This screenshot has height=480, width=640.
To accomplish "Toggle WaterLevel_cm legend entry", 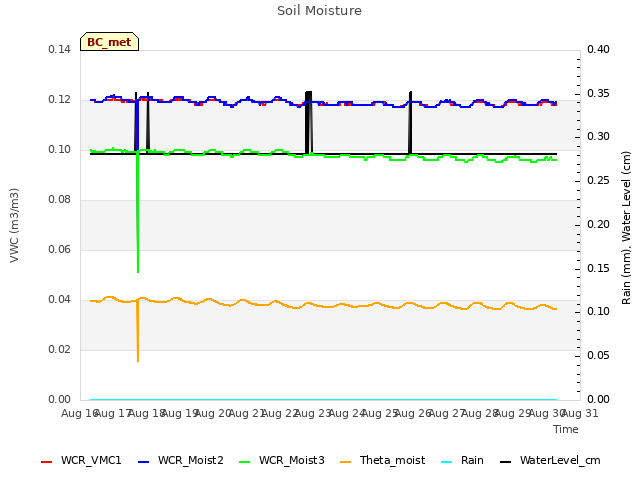I will 550,460.
